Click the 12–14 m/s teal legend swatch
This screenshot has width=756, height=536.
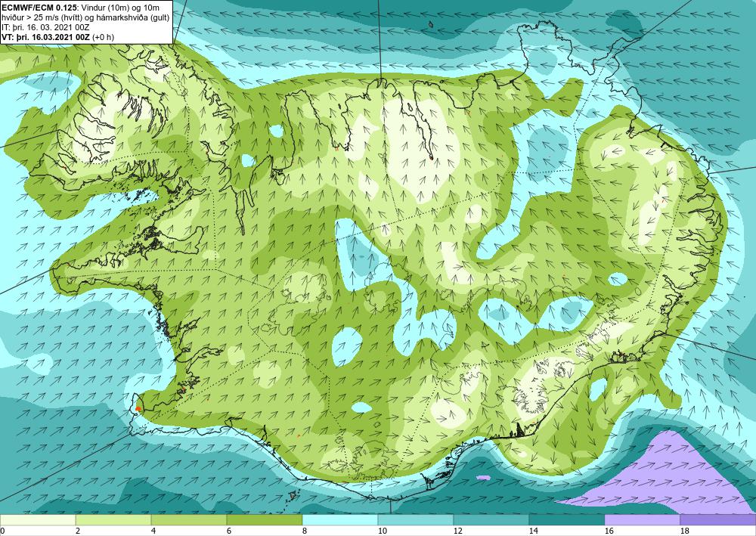[491, 519]
